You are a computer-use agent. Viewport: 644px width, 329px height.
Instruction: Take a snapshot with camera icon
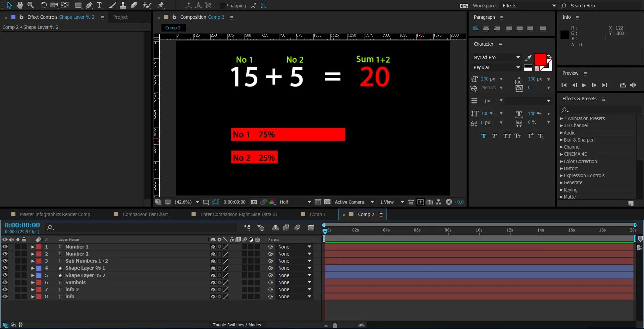coord(254,202)
